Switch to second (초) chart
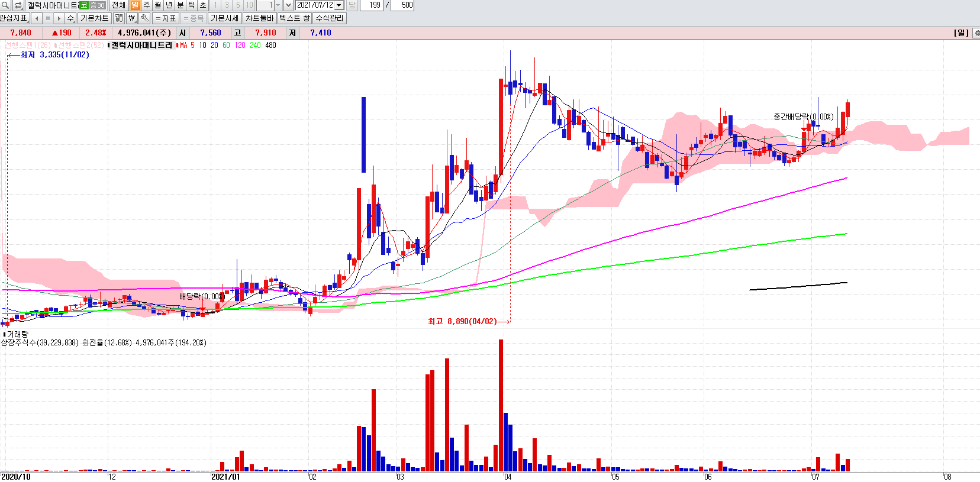This screenshot has height=482, width=980. coord(202,5)
